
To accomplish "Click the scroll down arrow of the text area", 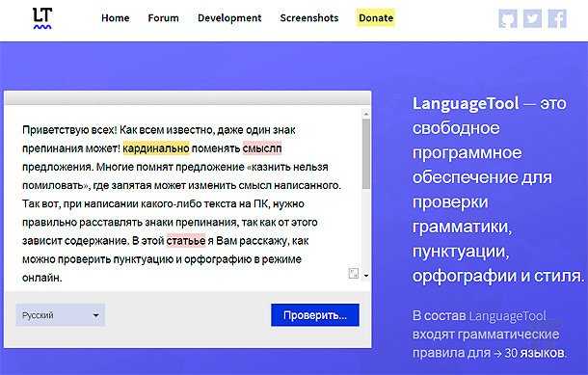I will (x=366, y=276).
